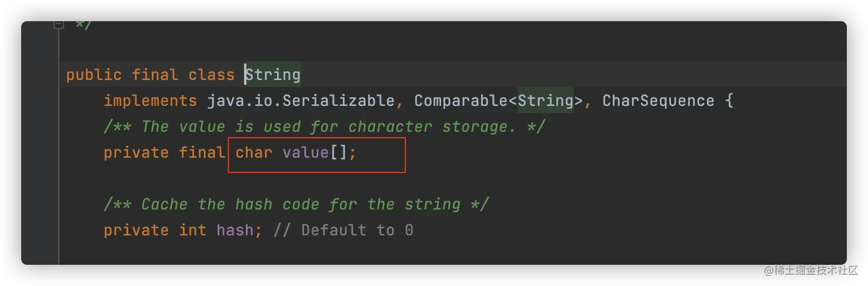Image resolution: width=868 pixels, height=286 pixels.
Task: Click the 'value is used for character storage' comment
Action: [x=324, y=127]
